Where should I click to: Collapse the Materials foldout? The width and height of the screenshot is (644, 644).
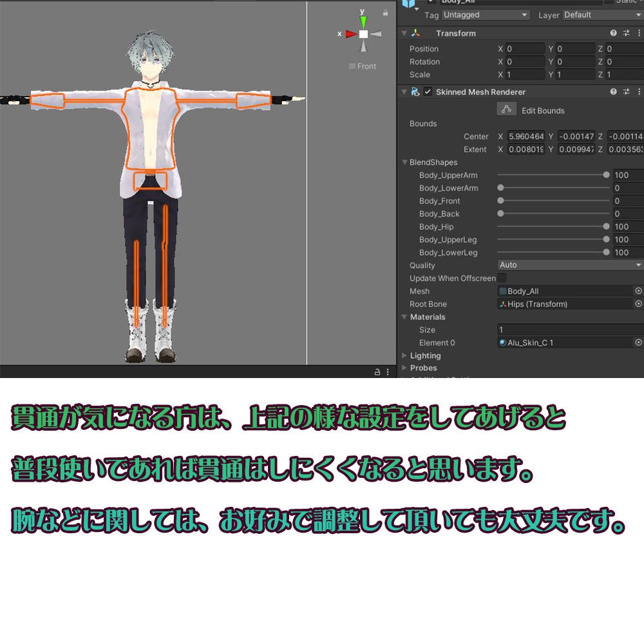click(404, 317)
